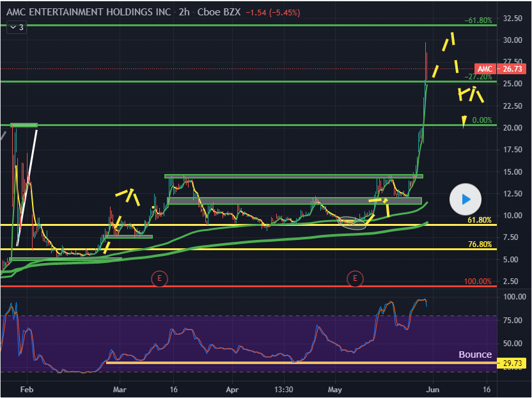Click the 12.50 price scale label
The image size is (532, 398).
point(512,194)
